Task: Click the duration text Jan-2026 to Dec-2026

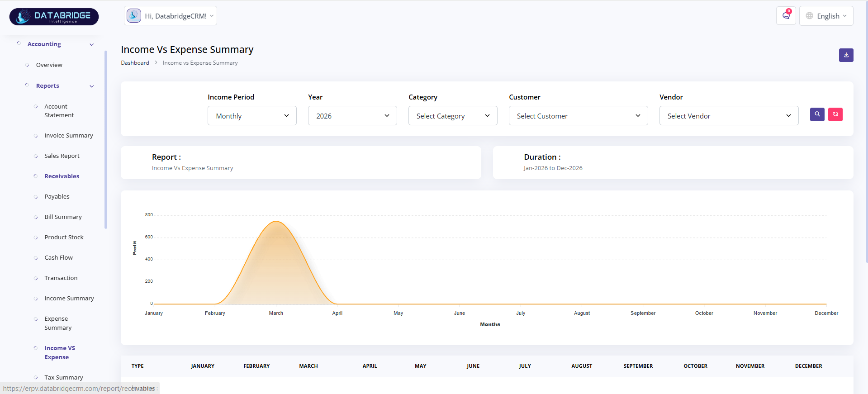Action: [553, 168]
